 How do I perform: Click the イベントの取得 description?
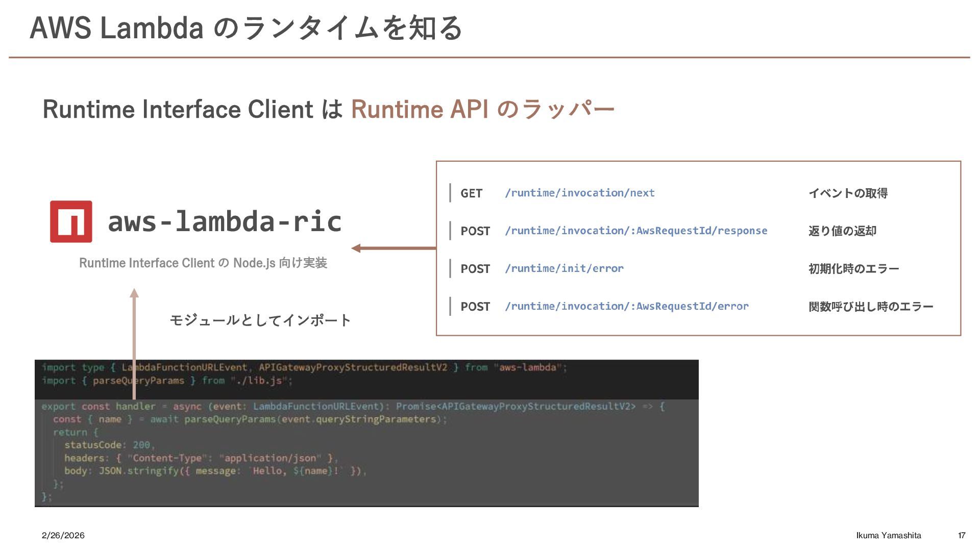coord(848,193)
